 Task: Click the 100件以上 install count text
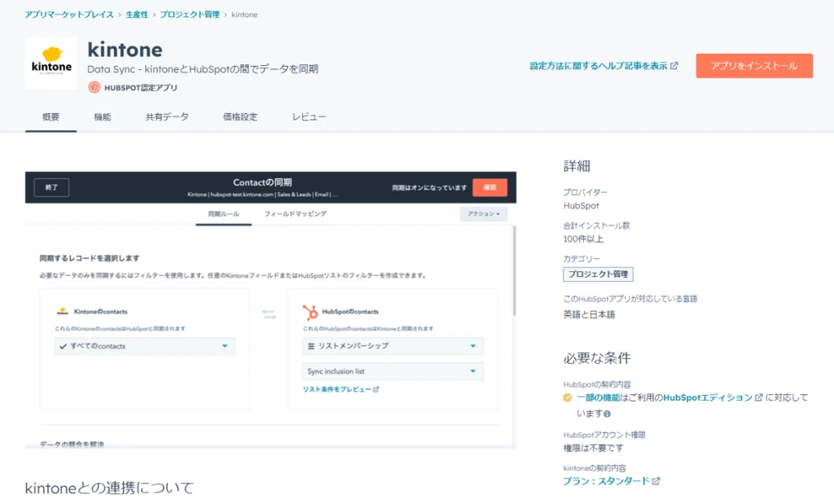(583, 239)
